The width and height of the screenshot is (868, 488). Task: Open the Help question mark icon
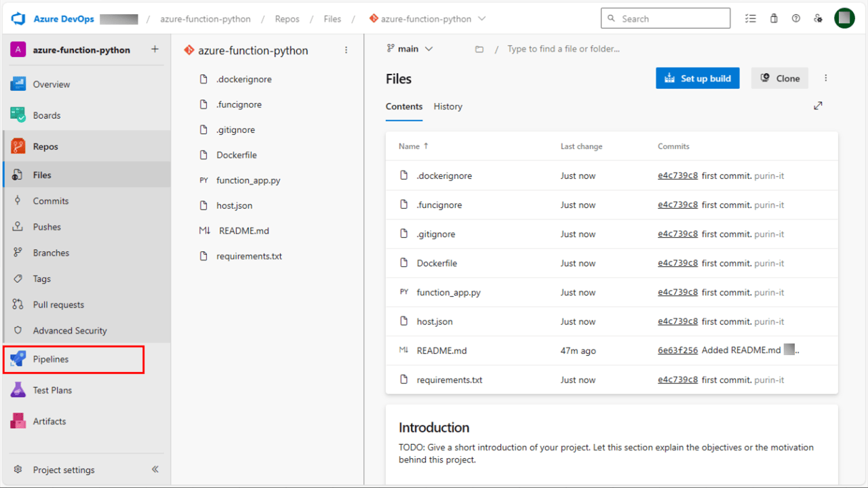[x=795, y=18]
